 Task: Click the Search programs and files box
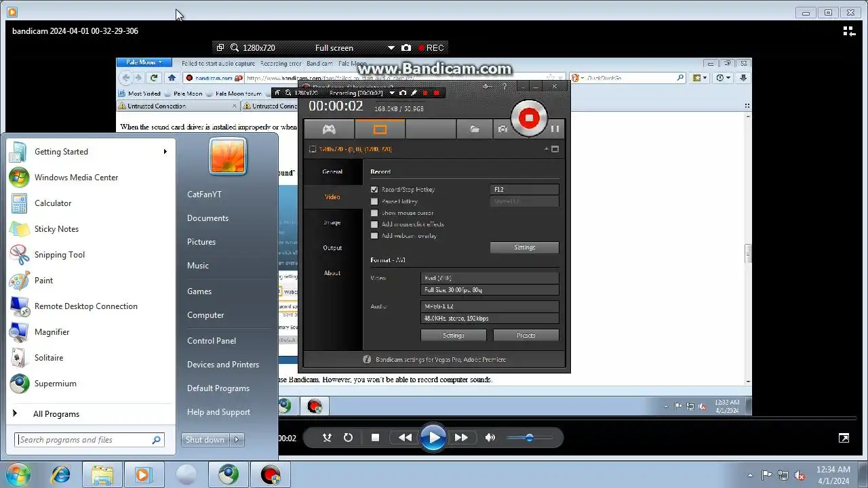pyautogui.click(x=90, y=440)
